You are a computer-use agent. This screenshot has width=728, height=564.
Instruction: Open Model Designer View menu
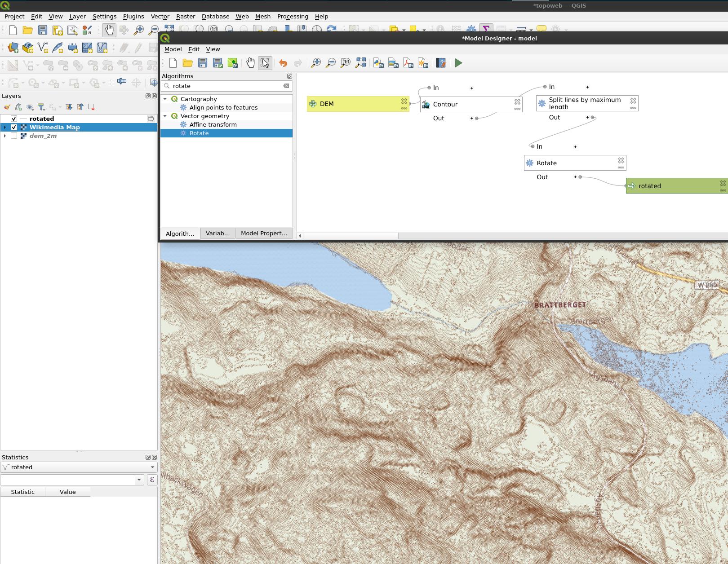[213, 49]
